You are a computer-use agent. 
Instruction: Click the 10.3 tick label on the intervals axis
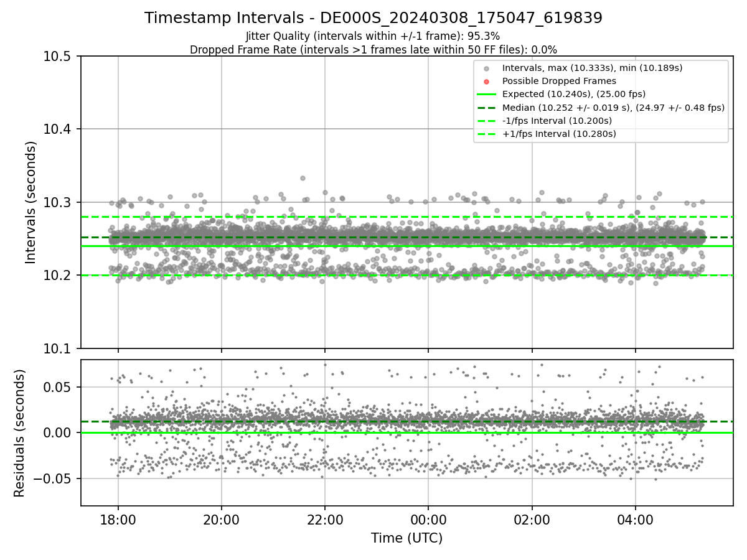(59, 202)
